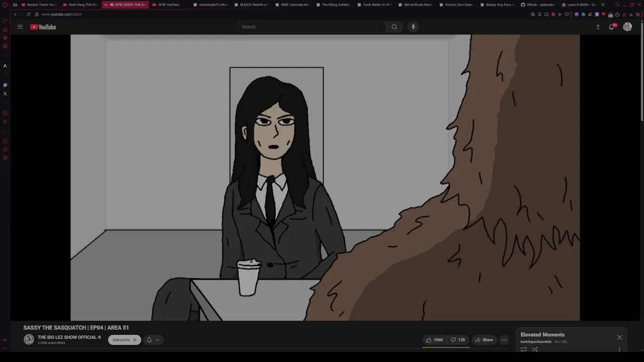
Task: View site info padlock icon
Action: (x=37, y=14)
